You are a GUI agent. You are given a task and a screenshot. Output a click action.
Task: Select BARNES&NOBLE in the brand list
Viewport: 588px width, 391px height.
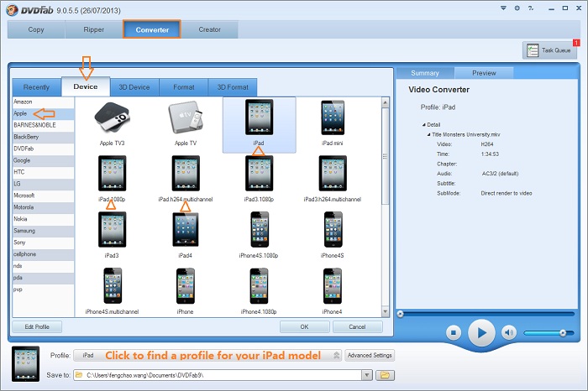point(44,125)
